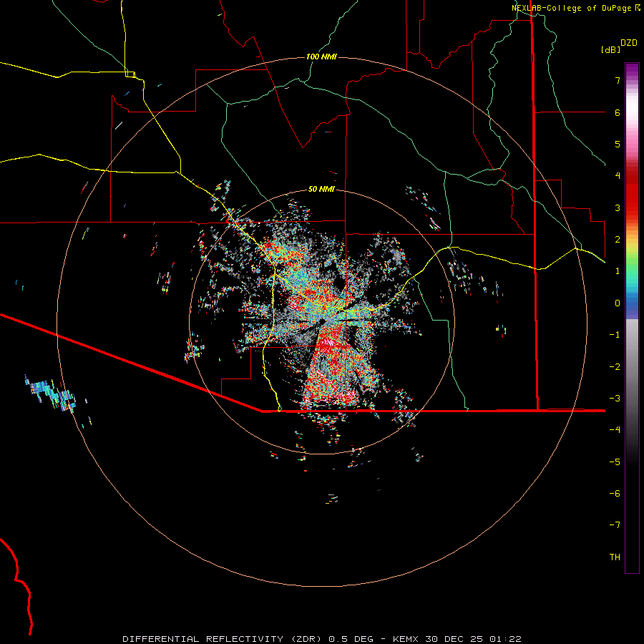Image resolution: width=644 pixels, height=644 pixels.
Task: Click the "50 NMI" range ring label
Action: pos(321,189)
